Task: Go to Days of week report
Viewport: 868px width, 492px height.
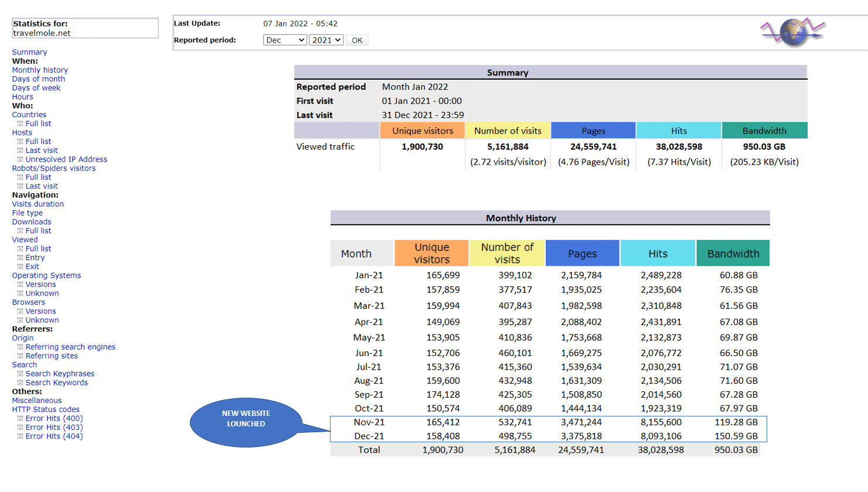Action: (36, 88)
